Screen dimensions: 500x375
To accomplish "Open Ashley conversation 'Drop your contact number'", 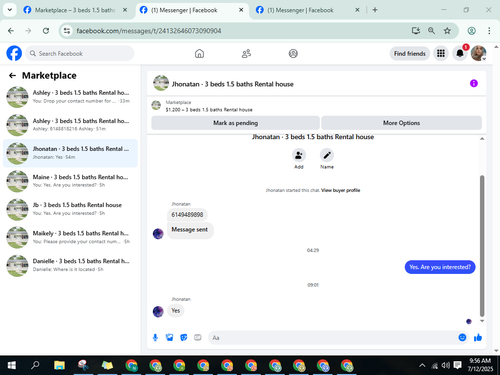I will point(70,97).
